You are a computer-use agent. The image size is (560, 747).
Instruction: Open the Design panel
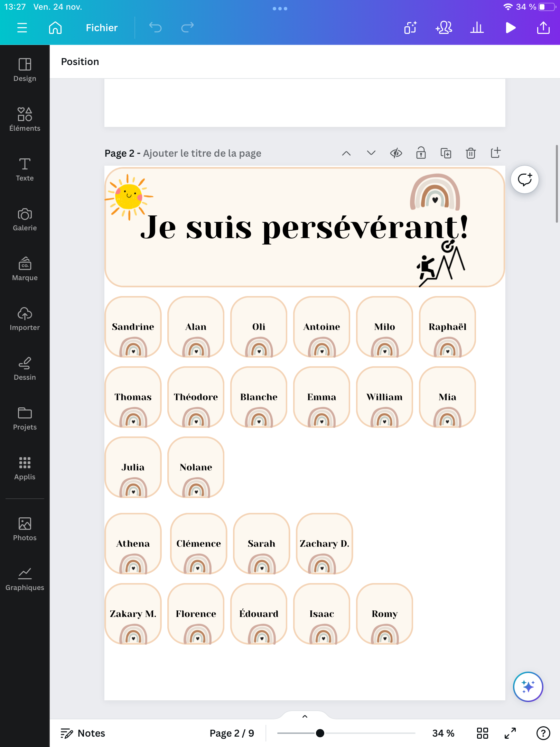click(25, 70)
